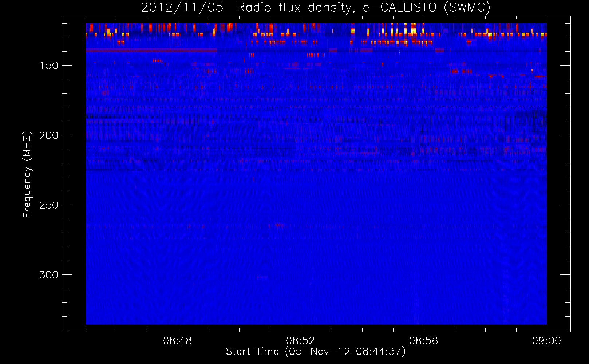
Task: Click the 08:56 time tick label
Action: [x=424, y=341]
